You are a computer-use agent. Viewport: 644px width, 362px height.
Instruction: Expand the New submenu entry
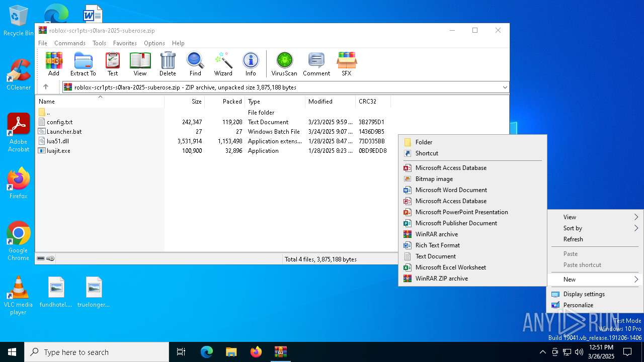pos(595,280)
